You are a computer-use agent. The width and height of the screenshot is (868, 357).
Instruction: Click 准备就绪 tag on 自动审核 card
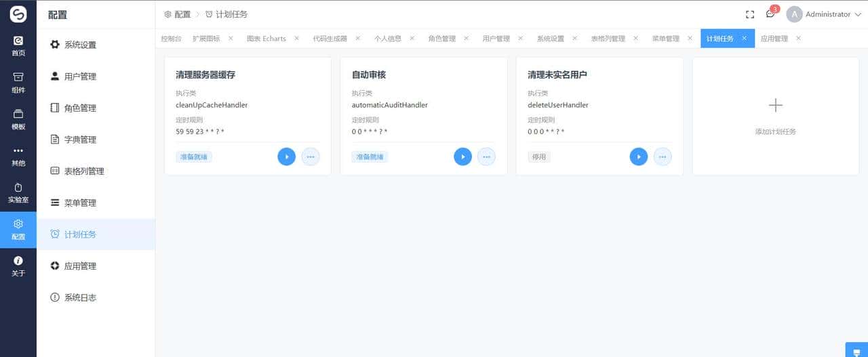pos(370,156)
